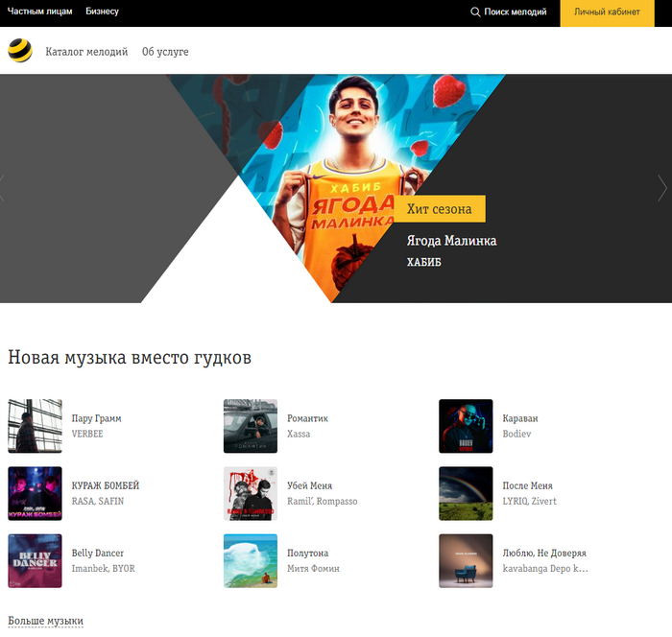Click song title Романтик
Viewport: 672px width, 637px height.
[x=308, y=418]
